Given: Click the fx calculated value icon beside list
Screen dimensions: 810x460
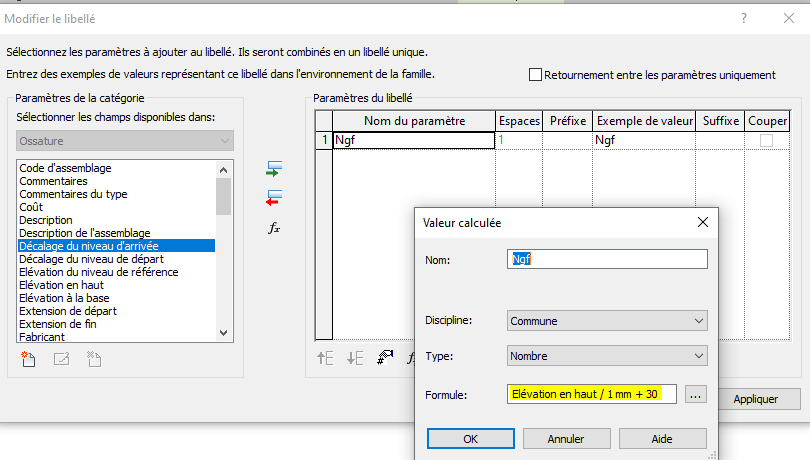Looking at the screenshot, I should pyautogui.click(x=275, y=228).
